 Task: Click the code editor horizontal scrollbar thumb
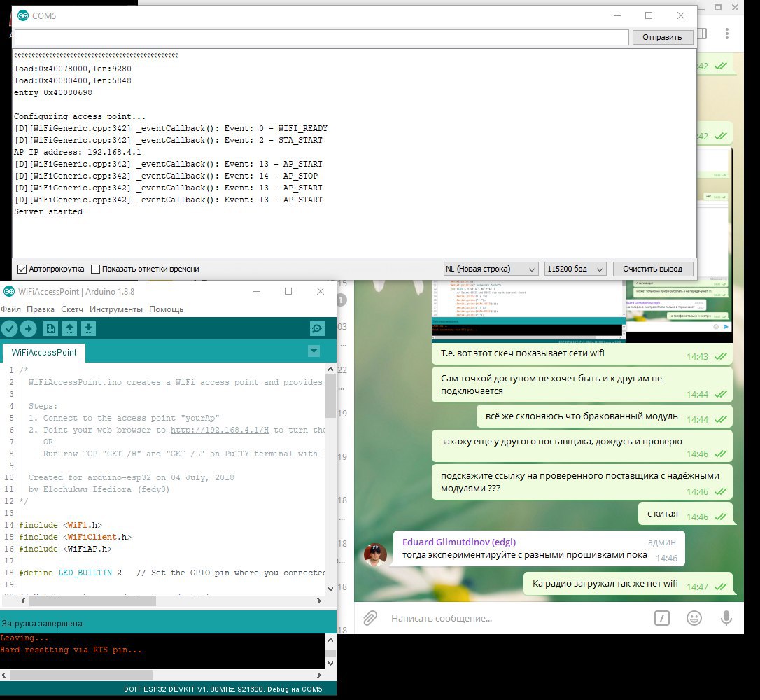click(92, 601)
